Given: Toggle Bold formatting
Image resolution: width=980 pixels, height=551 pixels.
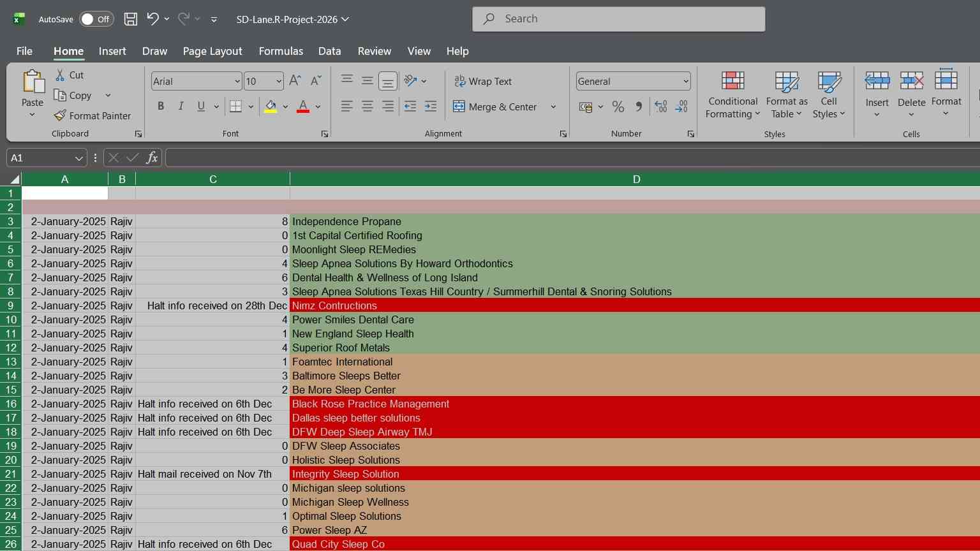Looking at the screenshot, I should (x=161, y=107).
